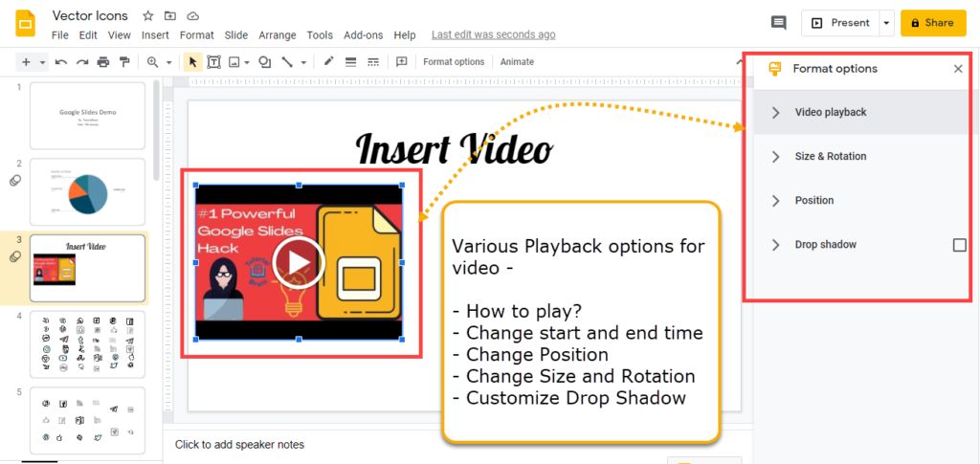Select the Text box tool
The image size is (980, 464).
[x=213, y=62]
